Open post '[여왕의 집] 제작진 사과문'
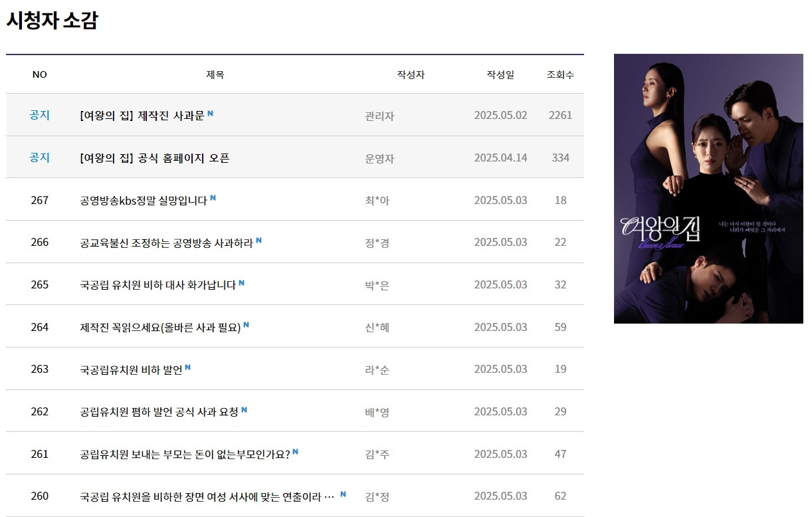 pyautogui.click(x=142, y=116)
